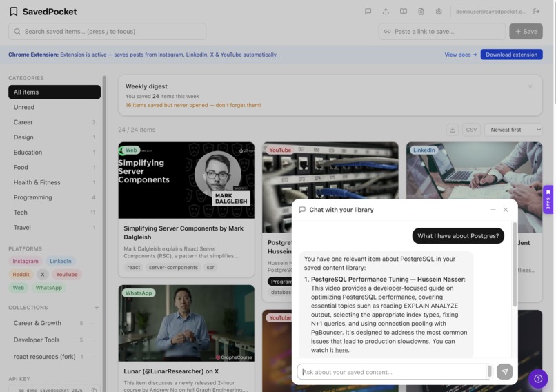556x392 pixels.
Task: Open chat icon in top header
Action: pos(368,11)
